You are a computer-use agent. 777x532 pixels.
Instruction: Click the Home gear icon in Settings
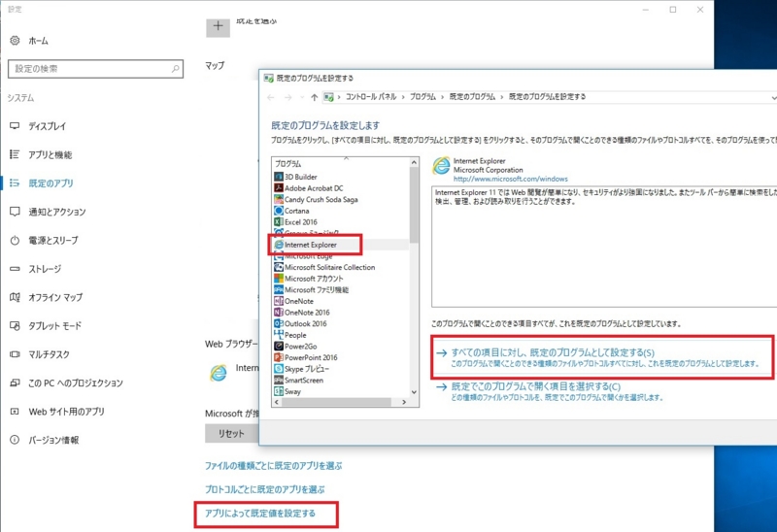pyautogui.click(x=15, y=41)
